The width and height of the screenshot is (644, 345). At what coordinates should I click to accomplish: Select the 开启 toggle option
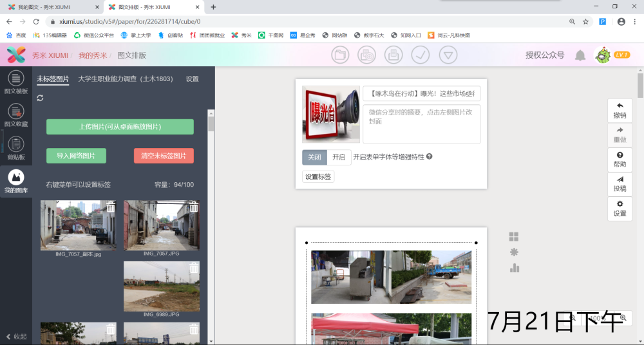(339, 157)
